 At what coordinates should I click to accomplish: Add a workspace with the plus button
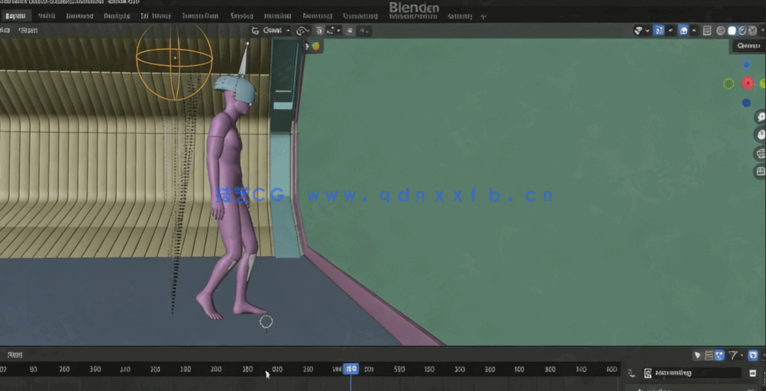pyautogui.click(x=483, y=17)
